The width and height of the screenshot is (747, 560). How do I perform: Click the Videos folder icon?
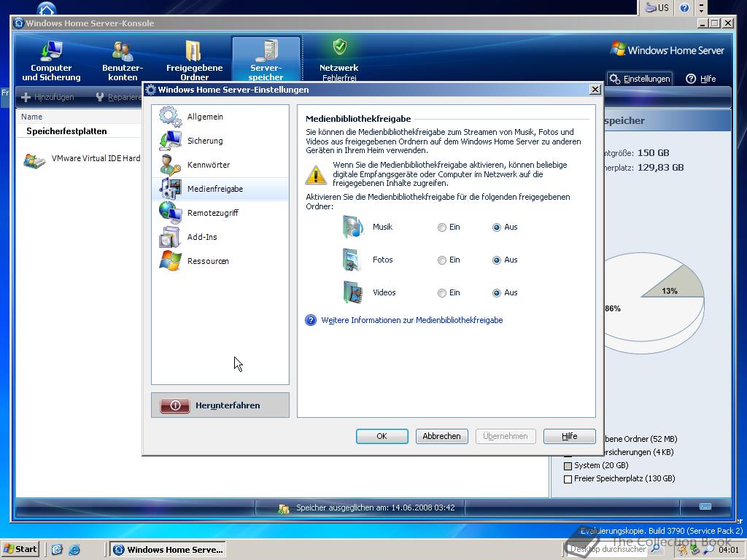point(353,292)
